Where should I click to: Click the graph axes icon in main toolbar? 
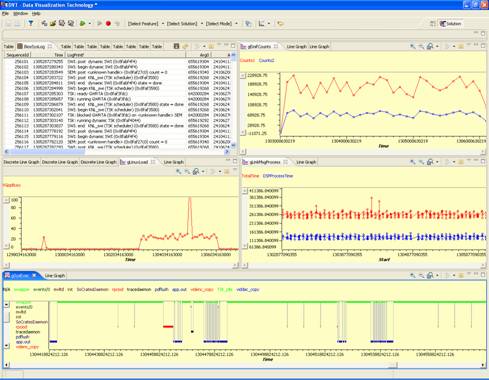(261, 23)
